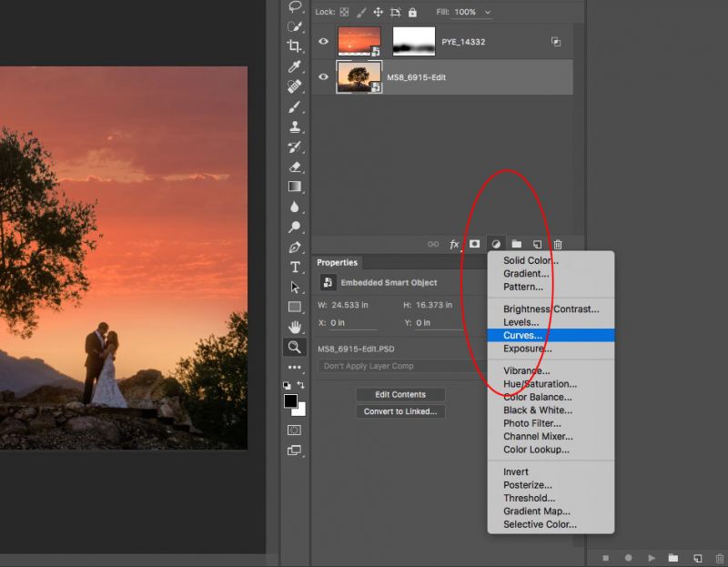728x567 pixels.
Task: Toggle visibility of MS8_6915-Edit layer
Action: point(323,77)
